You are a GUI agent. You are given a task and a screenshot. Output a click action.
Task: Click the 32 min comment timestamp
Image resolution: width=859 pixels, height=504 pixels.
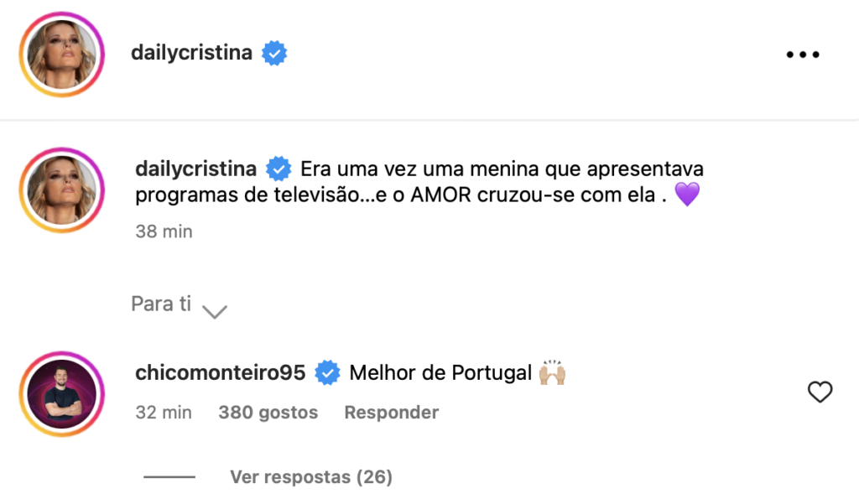(164, 413)
